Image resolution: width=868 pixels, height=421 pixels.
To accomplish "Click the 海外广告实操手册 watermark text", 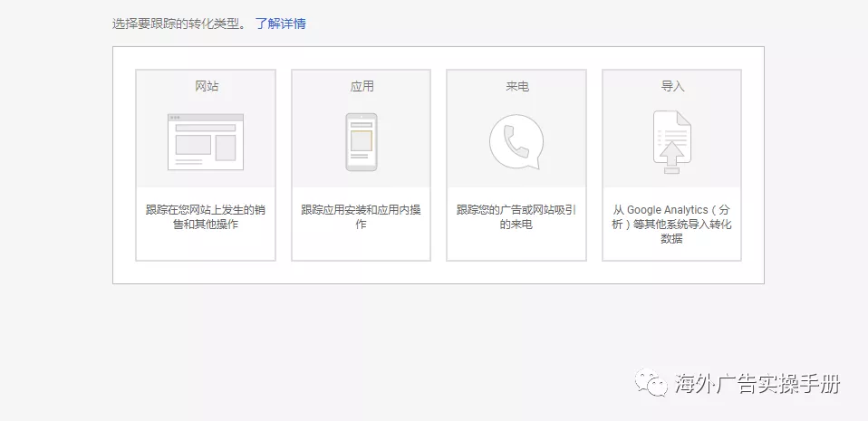I will 757,384.
